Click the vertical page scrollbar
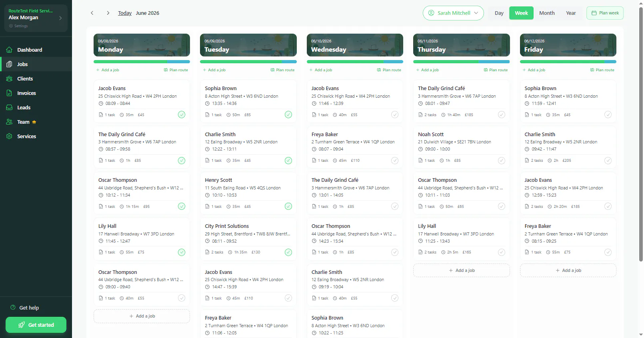 (641, 134)
